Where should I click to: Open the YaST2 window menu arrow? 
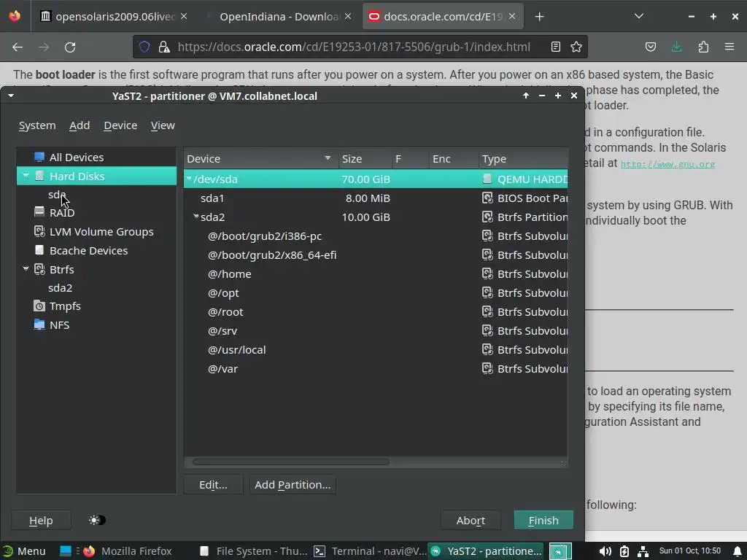click(11, 96)
